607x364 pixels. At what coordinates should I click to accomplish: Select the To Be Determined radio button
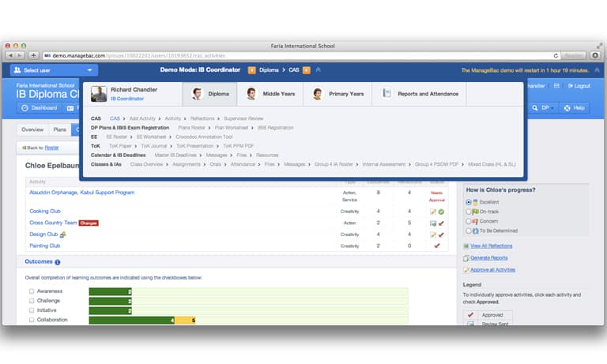point(469,231)
